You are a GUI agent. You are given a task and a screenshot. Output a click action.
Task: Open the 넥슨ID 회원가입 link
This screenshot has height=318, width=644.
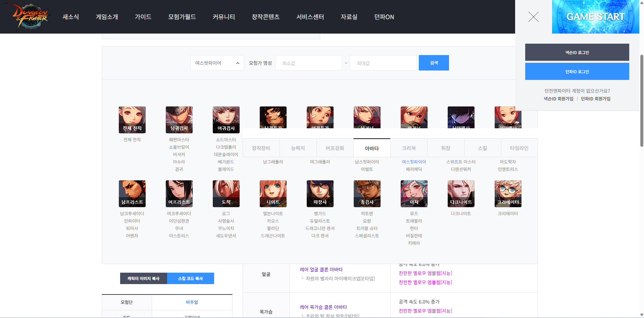(558, 99)
